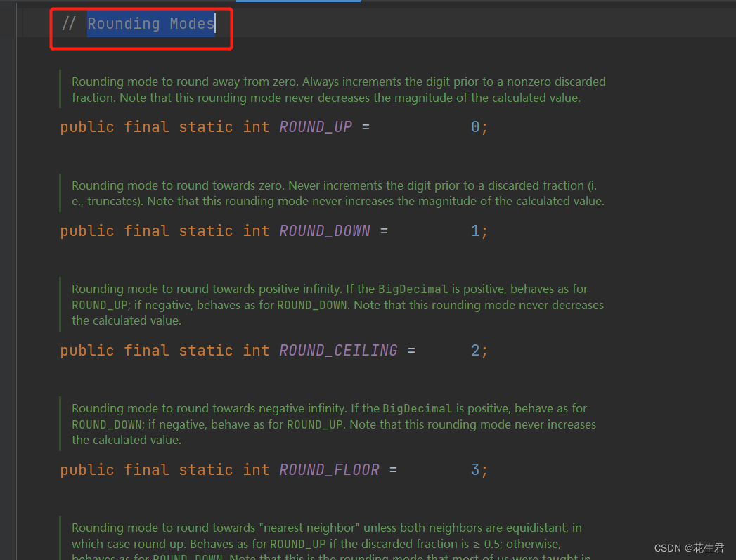Open the CSDN @花生君 watermark link
This screenshot has width=736, height=560.
690,547
